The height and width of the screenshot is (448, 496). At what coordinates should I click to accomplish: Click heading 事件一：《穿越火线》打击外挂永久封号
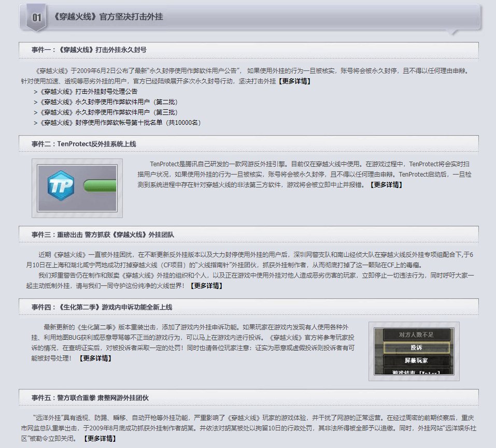pyautogui.click(x=89, y=50)
